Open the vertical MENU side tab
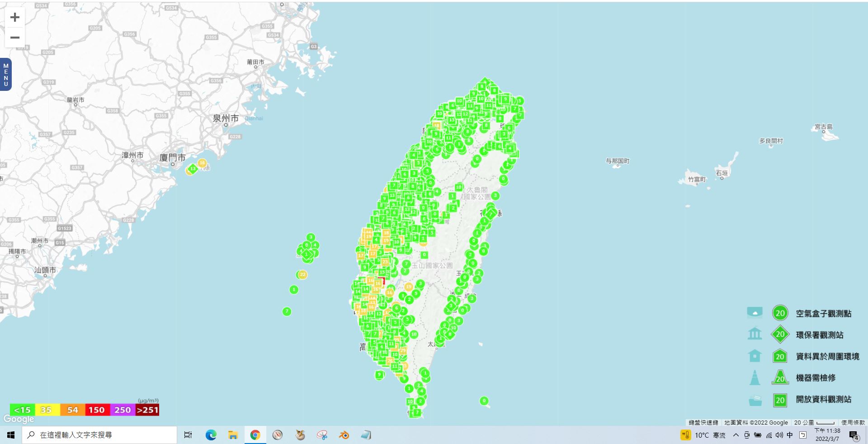 point(6,75)
